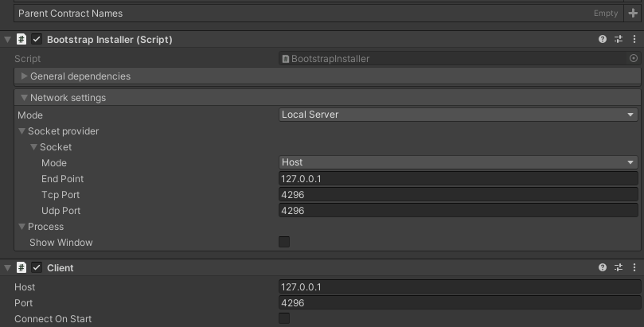The width and height of the screenshot is (644, 327).
Task: Open more options menu of Client component
Action: [634, 267]
